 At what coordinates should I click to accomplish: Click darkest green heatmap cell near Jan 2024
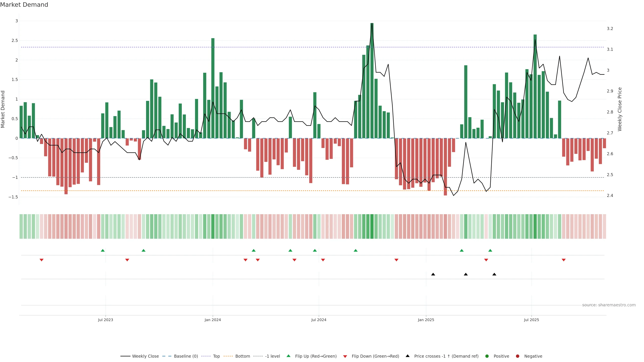(x=213, y=226)
